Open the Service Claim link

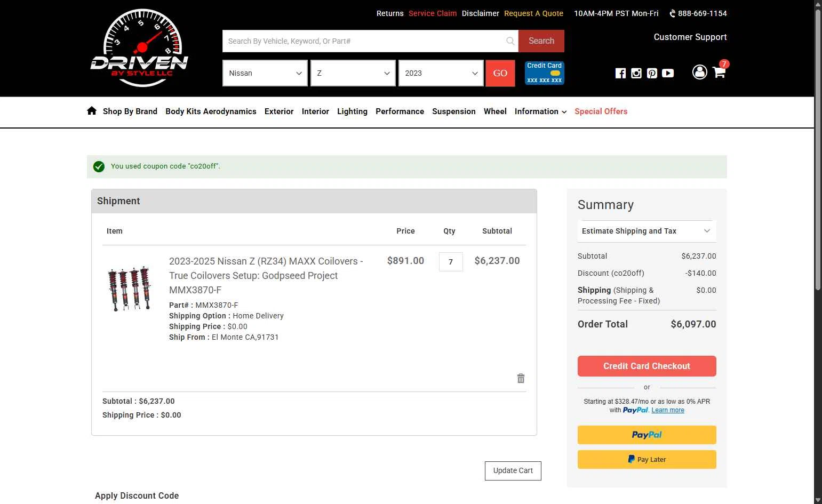tap(433, 13)
